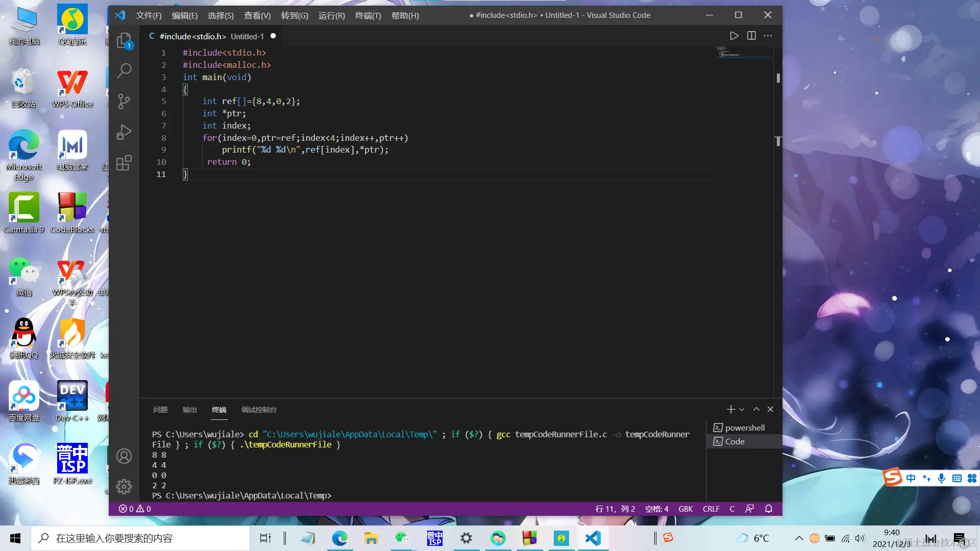Click errors and warnings count in status bar

(x=135, y=509)
